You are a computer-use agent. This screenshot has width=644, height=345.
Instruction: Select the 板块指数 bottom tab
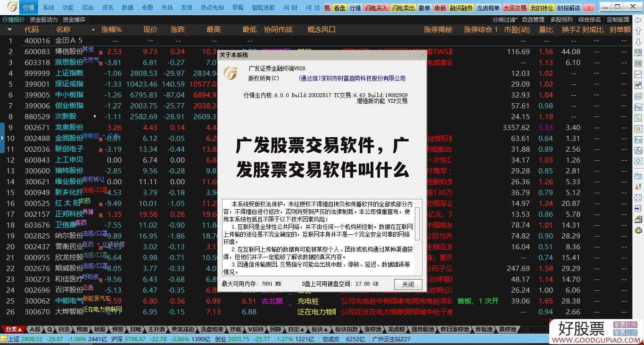pos(346,329)
